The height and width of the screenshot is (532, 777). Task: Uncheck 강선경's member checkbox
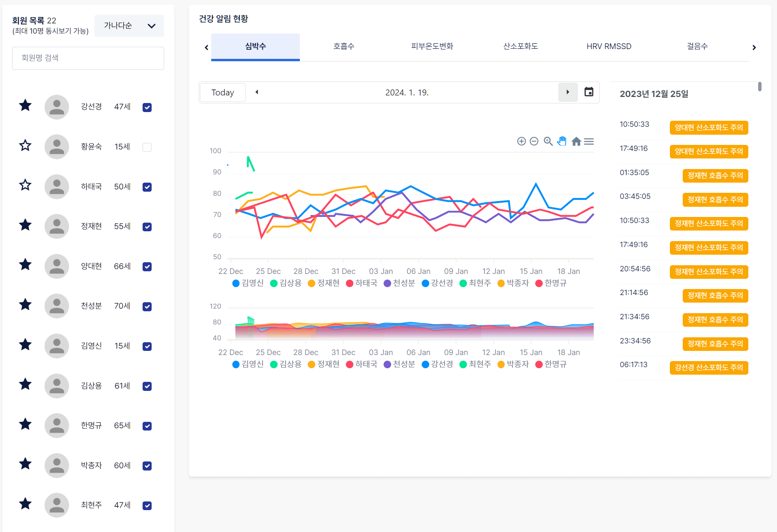coord(147,108)
